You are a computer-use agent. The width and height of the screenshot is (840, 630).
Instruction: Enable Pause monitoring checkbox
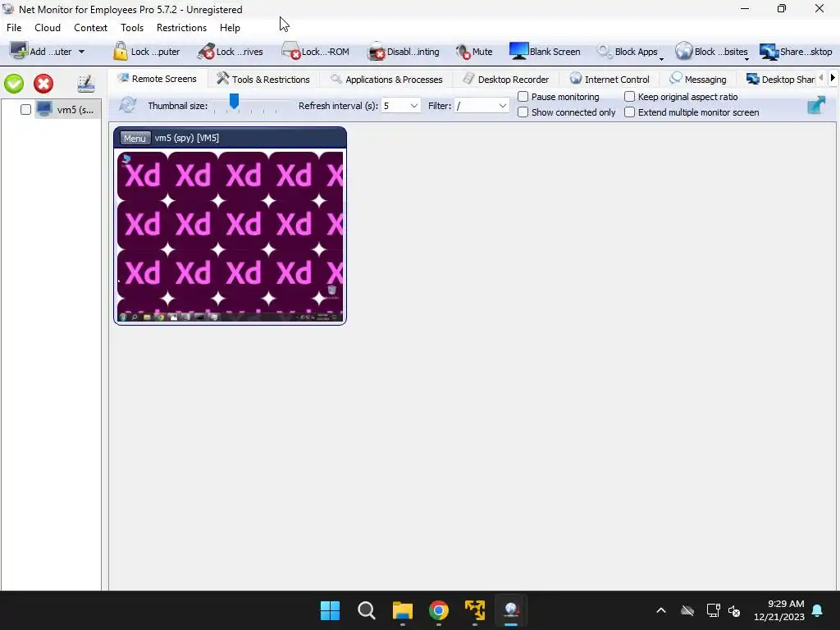[523, 97]
